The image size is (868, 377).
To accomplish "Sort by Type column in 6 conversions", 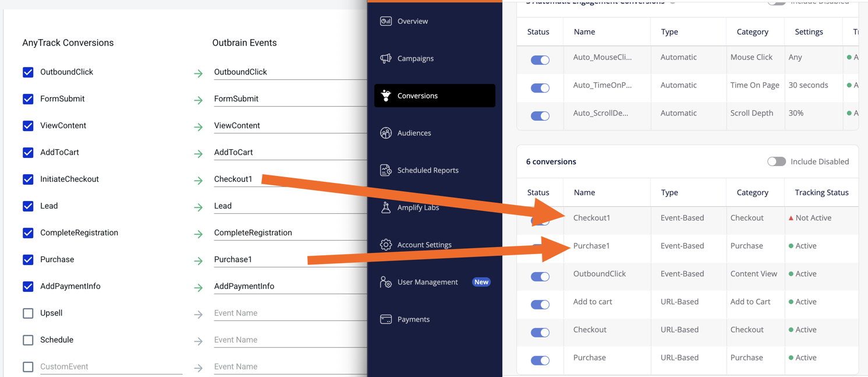I will 669,192.
